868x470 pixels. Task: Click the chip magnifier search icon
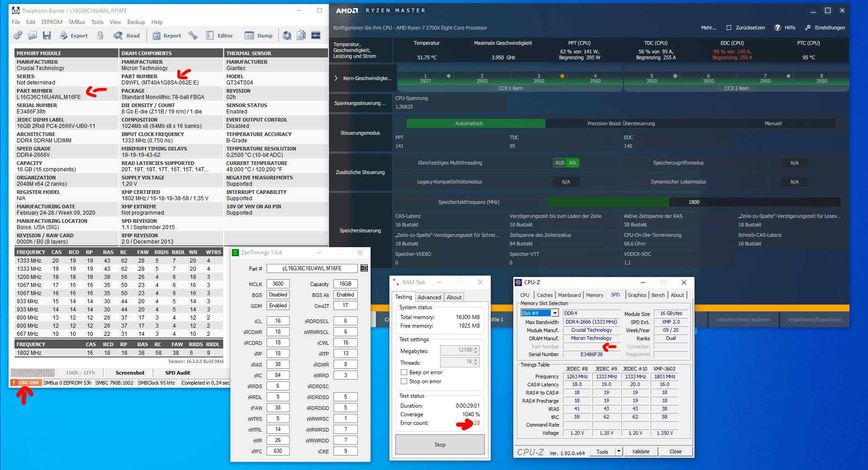pos(287,35)
